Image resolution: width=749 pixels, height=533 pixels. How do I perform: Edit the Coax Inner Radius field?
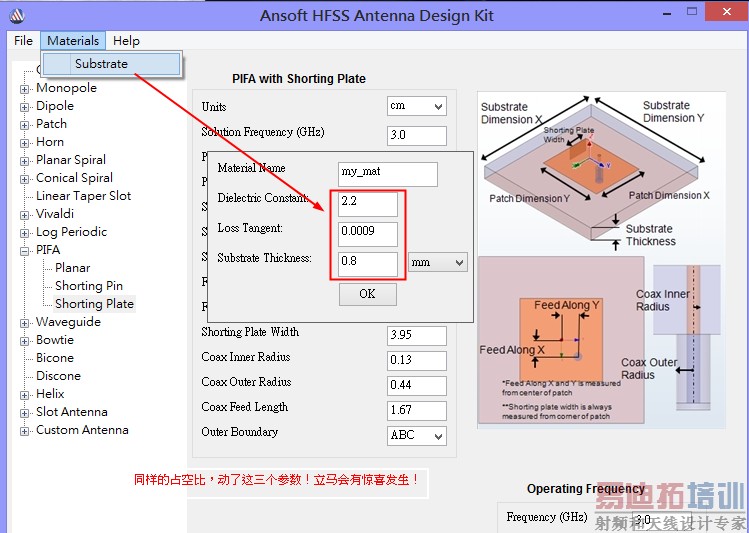click(x=417, y=360)
